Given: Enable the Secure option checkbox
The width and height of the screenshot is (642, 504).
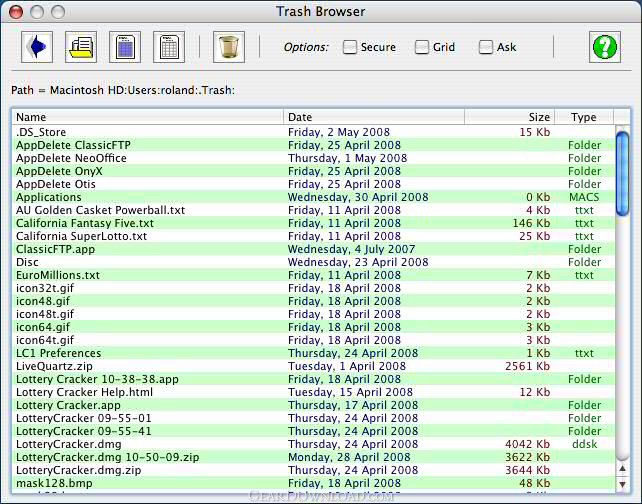Looking at the screenshot, I should (x=350, y=47).
